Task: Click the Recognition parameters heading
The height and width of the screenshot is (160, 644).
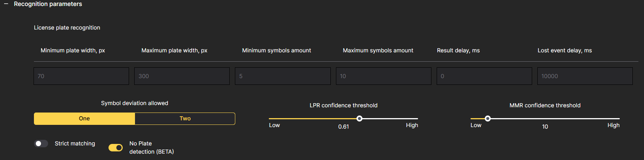Action: pos(48,4)
